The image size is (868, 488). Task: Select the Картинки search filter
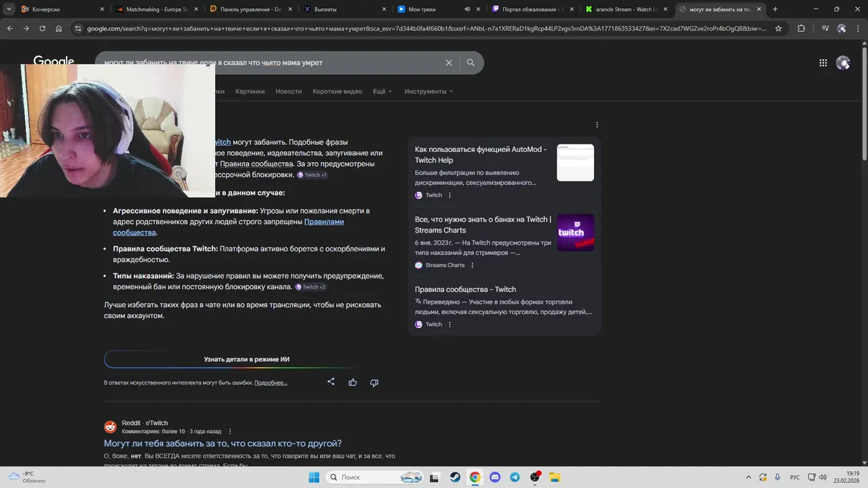(x=250, y=91)
